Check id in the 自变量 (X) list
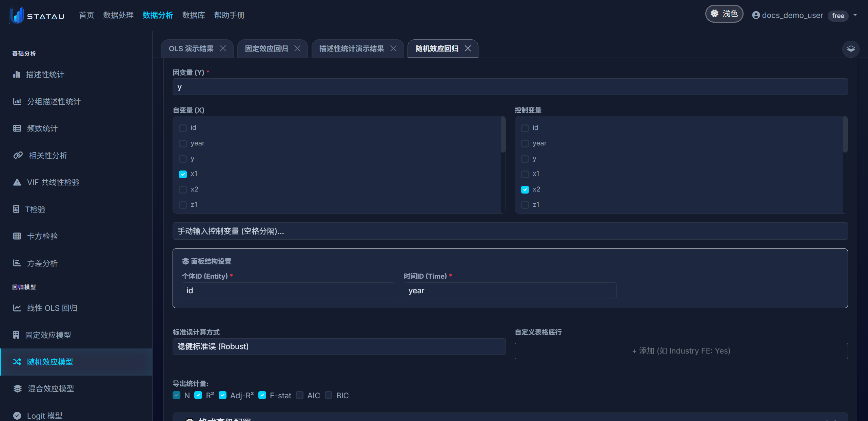Screen dimensions: 868x421 coord(183,128)
